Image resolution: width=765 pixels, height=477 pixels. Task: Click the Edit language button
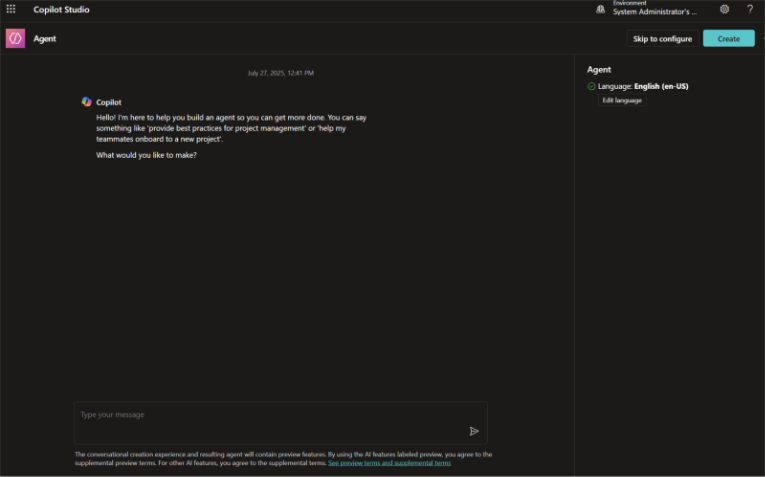[x=622, y=100]
